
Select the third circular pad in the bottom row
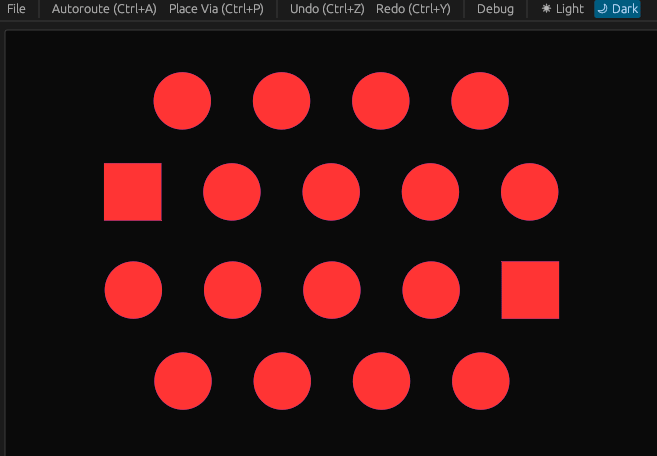[x=382, y=381]
